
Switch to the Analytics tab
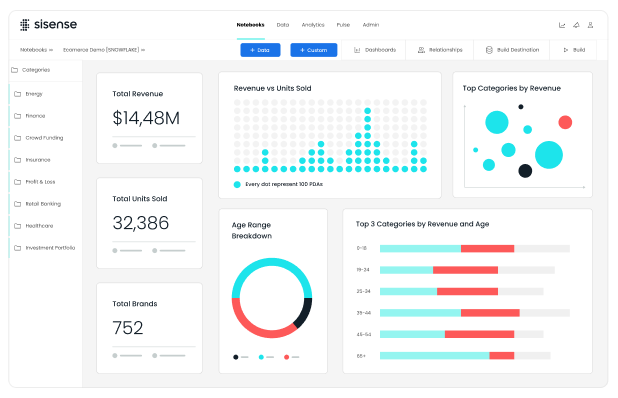pyautogui.click(x=313, y=25)
